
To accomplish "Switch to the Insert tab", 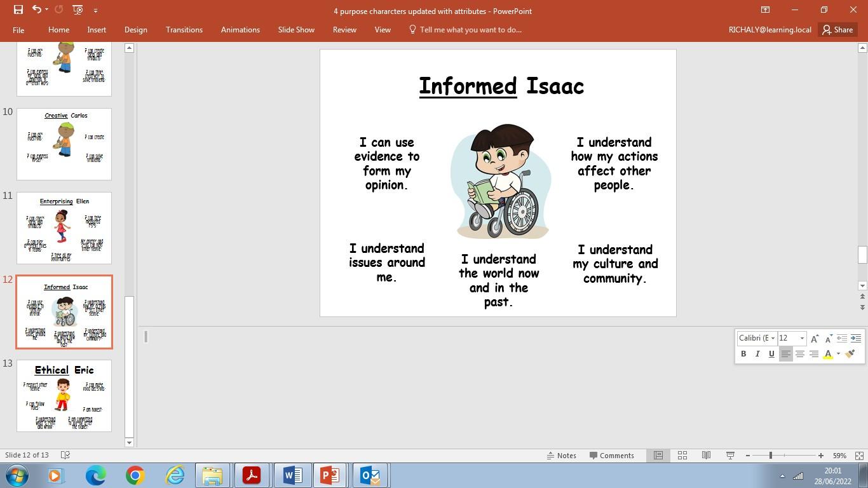I will click(x=97, y=30).
